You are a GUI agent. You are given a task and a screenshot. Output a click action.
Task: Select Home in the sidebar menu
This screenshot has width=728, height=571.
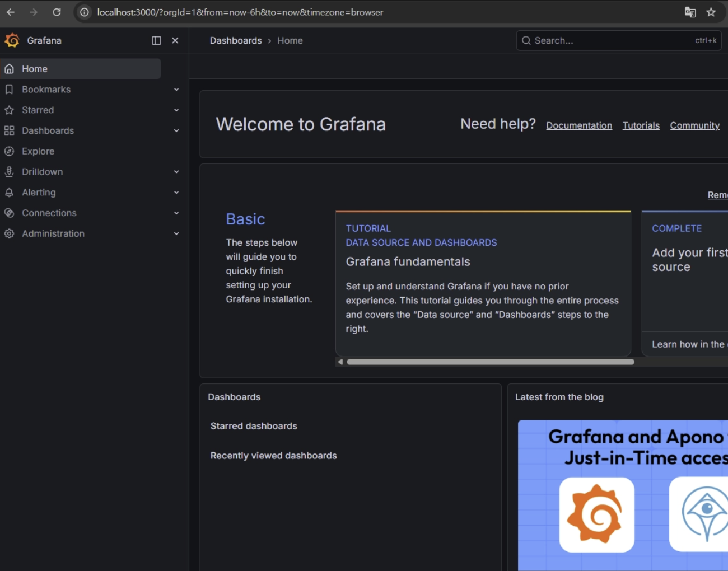point(35,69)
